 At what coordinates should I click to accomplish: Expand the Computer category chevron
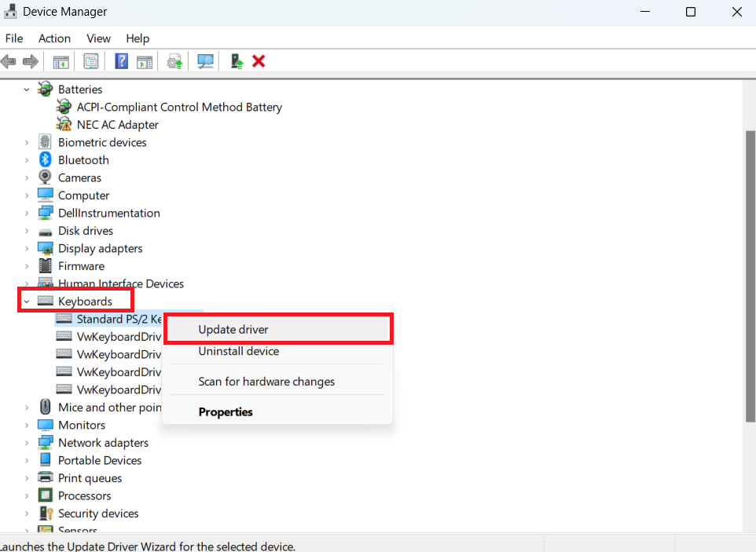pyautogui.click(x=27, y=196)
